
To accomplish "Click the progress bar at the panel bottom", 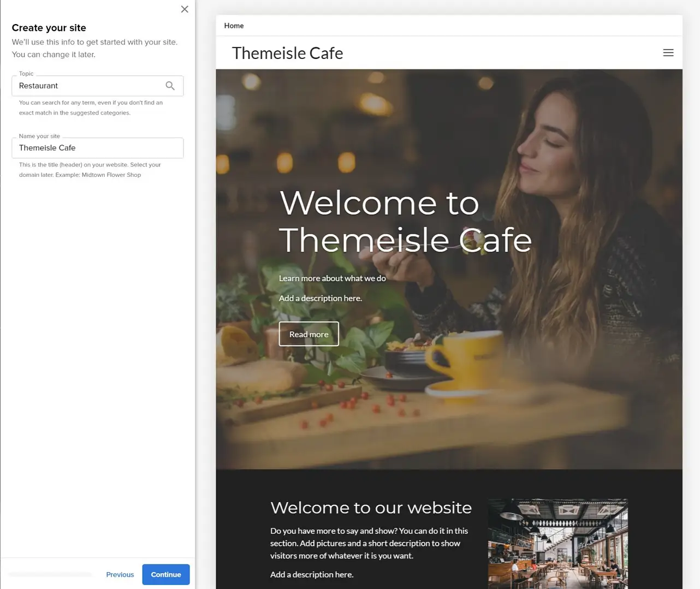I will pyautogui.click(x=50, y=574).
